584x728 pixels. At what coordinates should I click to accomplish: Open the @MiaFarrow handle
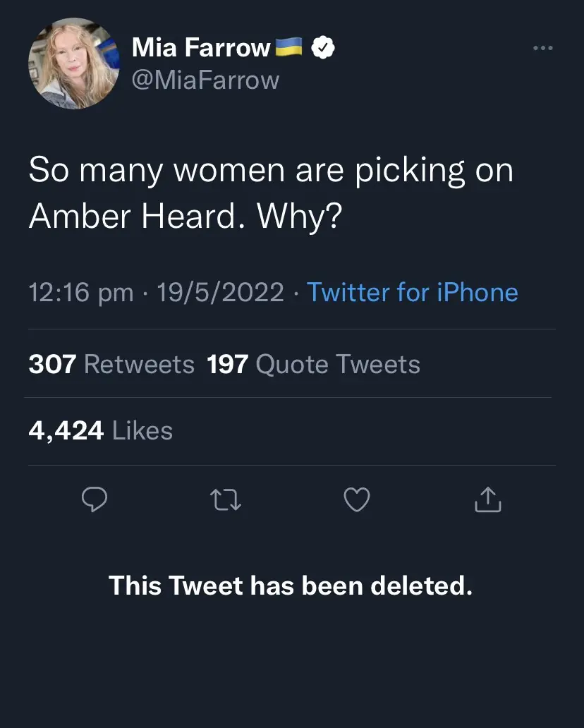[x=205, y=80]
